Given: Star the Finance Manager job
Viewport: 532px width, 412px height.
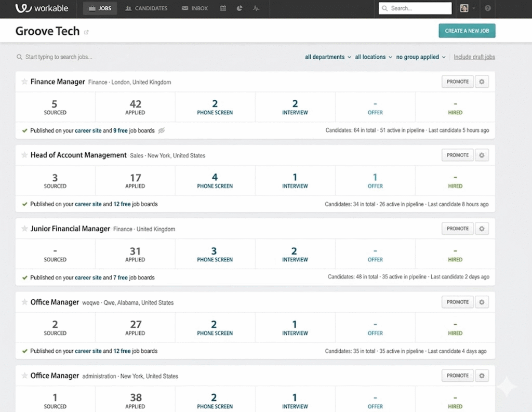Looking at the screenshot, I should click(x=24, y=82).
